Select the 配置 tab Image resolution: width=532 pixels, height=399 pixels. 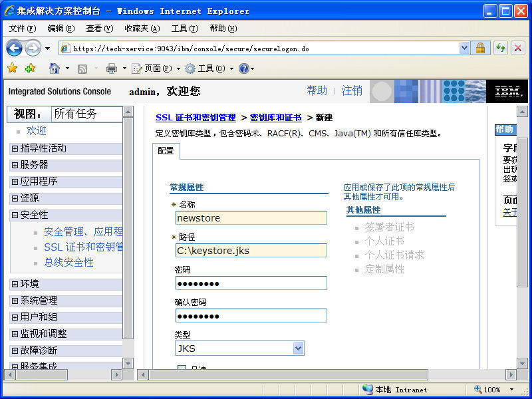[166, 151]
